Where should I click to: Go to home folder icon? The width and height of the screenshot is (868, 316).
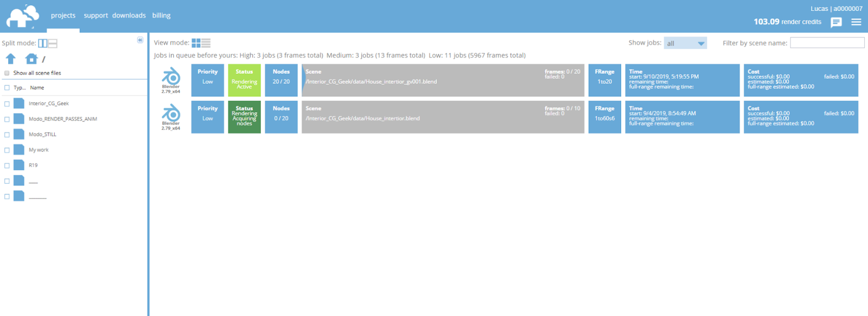(31, 59)
